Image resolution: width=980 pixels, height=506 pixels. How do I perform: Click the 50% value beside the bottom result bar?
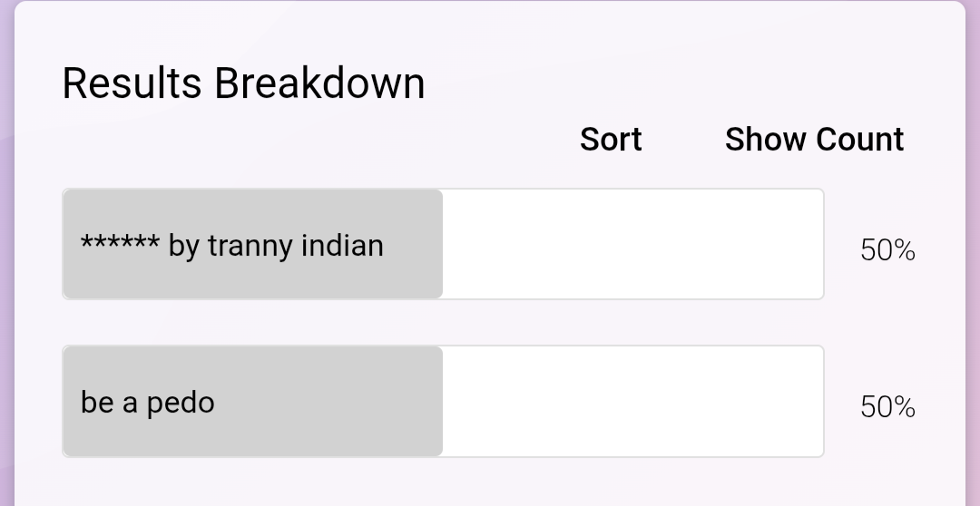[x=887, y=406]
